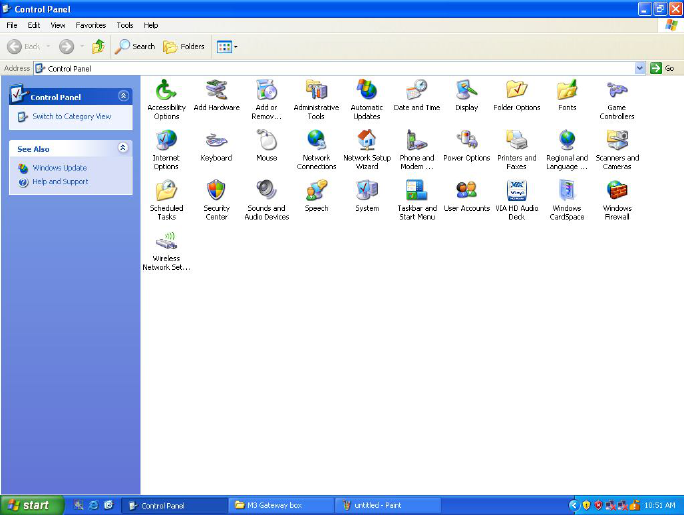The image size is (684, 515).
Task: Open Keyboard settings
Action: [216, 146]
